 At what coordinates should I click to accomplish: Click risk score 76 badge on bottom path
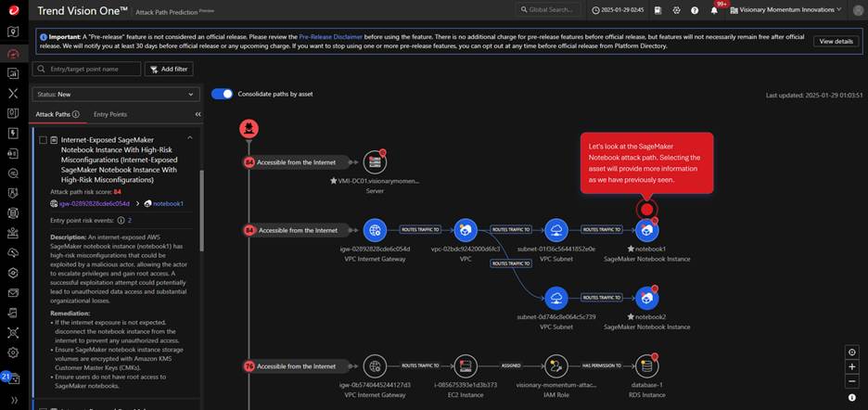click(x=249, y=366)
